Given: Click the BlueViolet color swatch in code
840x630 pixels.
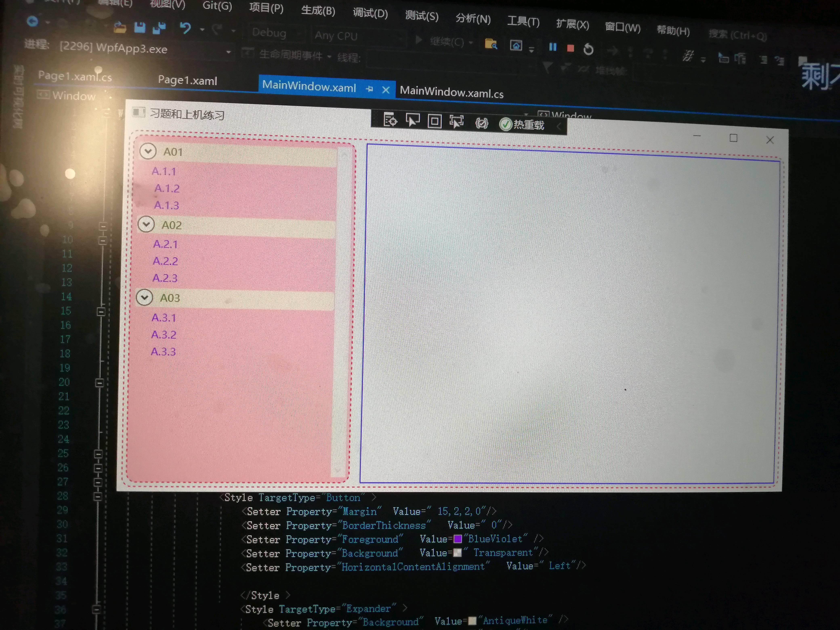Looking at the screenshot, I should pyautogui.click(x=458, y=539).
